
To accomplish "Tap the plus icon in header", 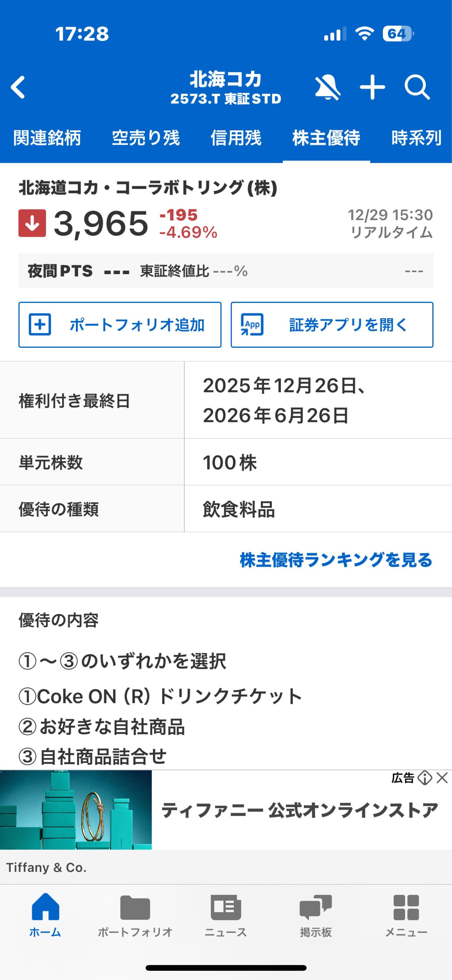I will (x=372, y=87).
